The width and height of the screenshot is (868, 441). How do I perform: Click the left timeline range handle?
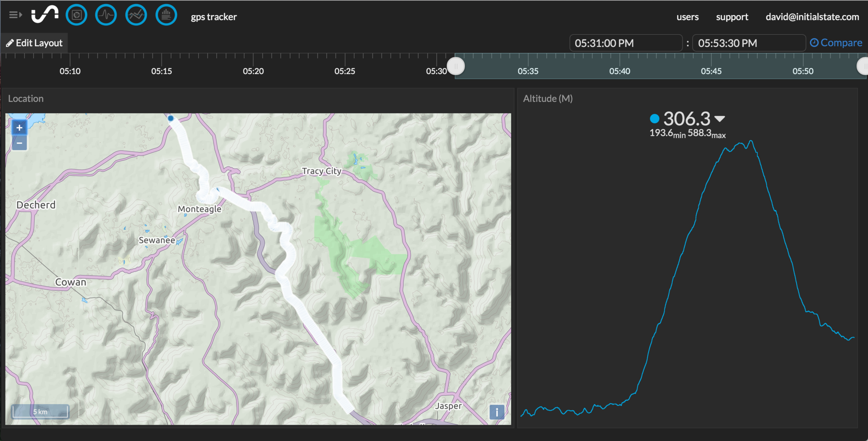(456, 66)
